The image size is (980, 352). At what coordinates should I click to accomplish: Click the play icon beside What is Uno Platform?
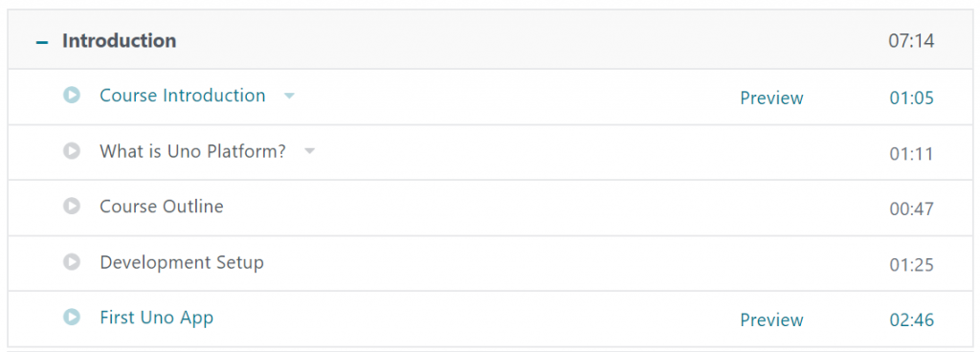pyautogui.click(x=72, y=150)
